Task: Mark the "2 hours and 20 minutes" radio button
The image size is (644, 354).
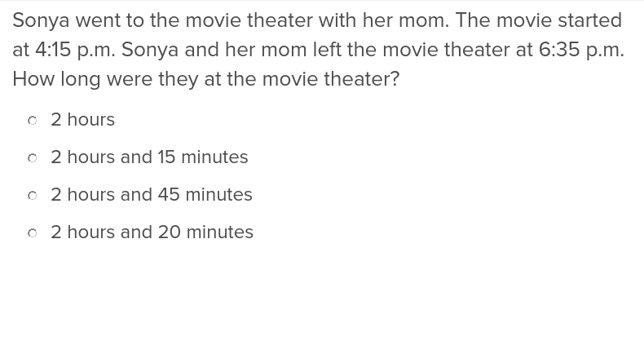Action: click(x=32, y=233)
